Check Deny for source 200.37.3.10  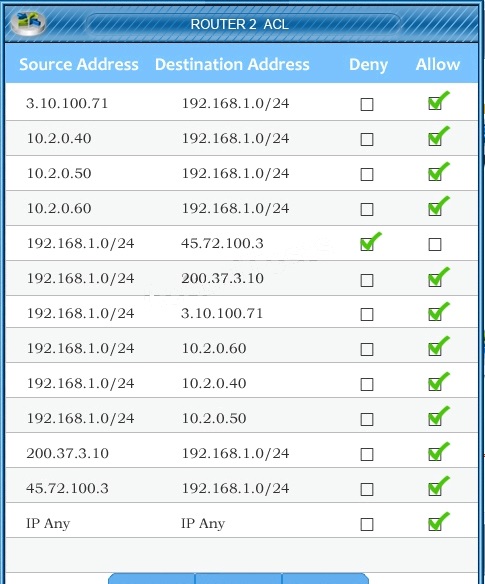pos(367,454)
